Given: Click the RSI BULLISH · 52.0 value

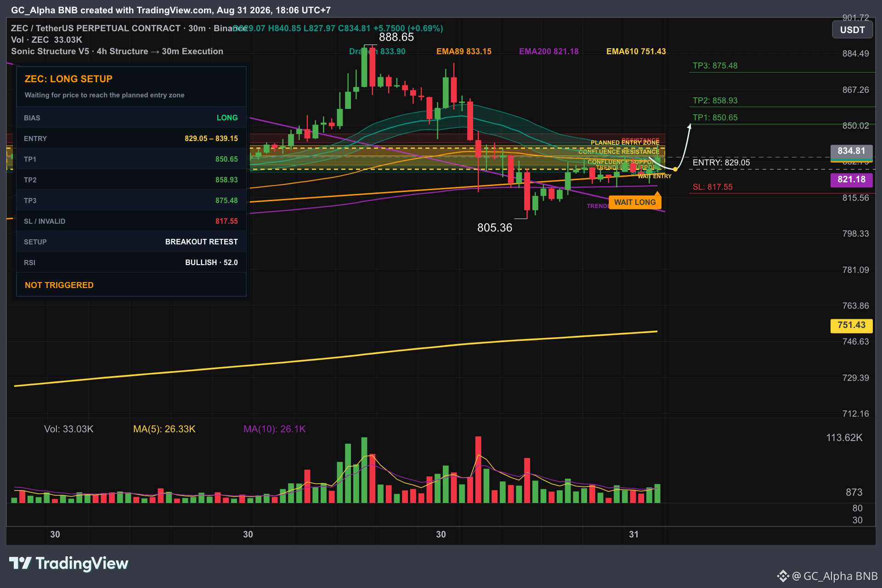Looking at the screenshot, I should pos(211,263).
